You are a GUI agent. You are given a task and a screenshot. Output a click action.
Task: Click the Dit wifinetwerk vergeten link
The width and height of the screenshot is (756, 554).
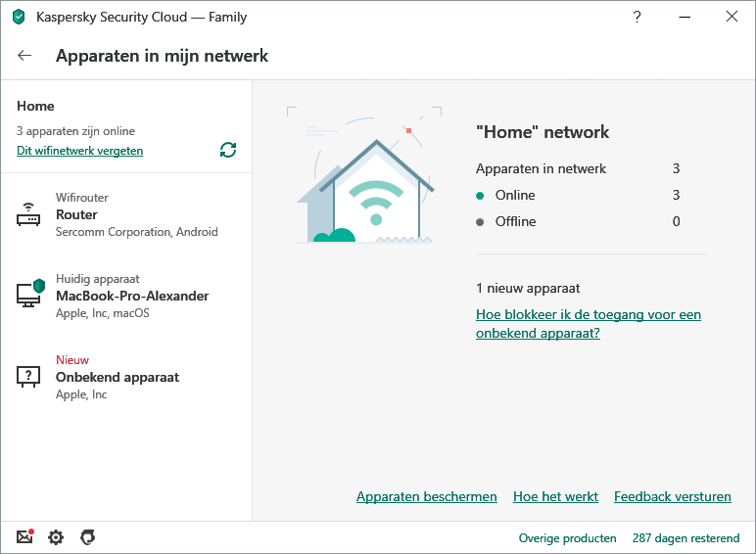80,151
